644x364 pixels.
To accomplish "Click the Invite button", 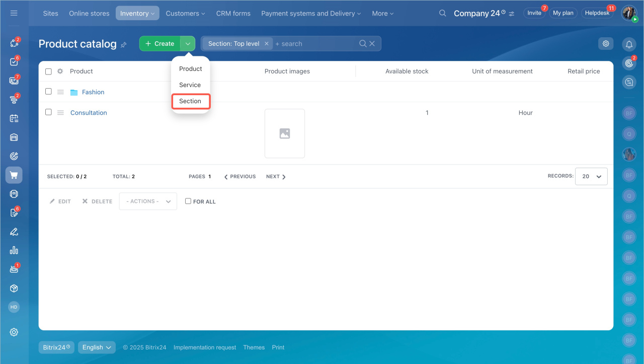I will tap(534, 13).
